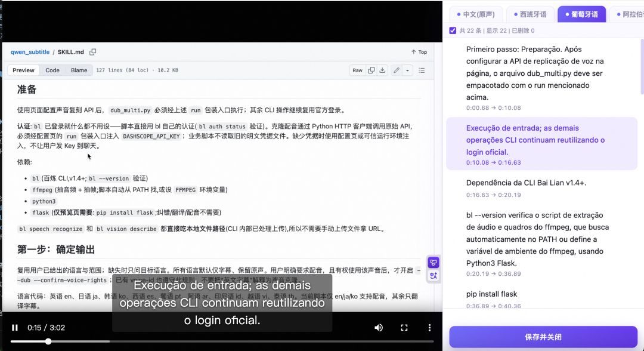Click timestamp 0:20.19 → 0:36.89
This screenshot has height=351, width=644.
(493, 274)
